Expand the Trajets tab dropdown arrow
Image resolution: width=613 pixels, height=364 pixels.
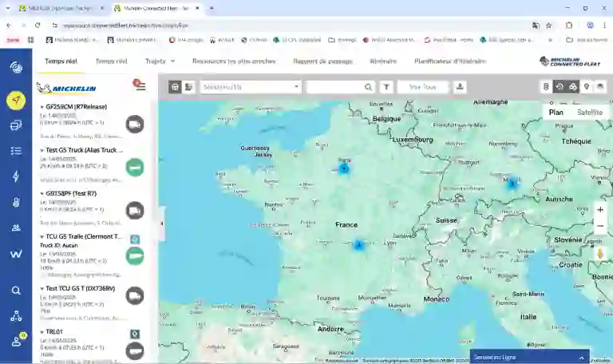[172, 61]
